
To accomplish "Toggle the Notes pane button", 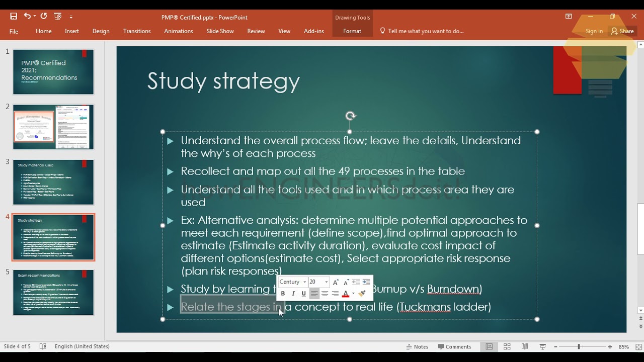I will pos(418,347).
